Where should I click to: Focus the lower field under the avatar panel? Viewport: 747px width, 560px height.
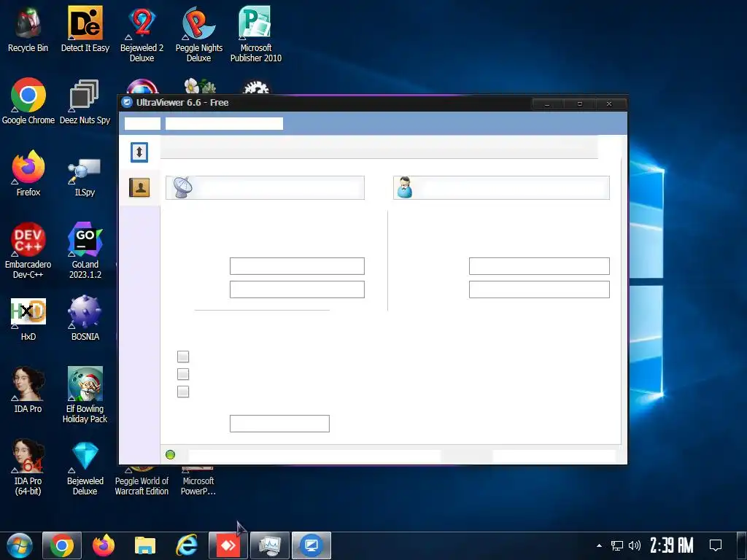pyautogui.click(x=539, y=289)
